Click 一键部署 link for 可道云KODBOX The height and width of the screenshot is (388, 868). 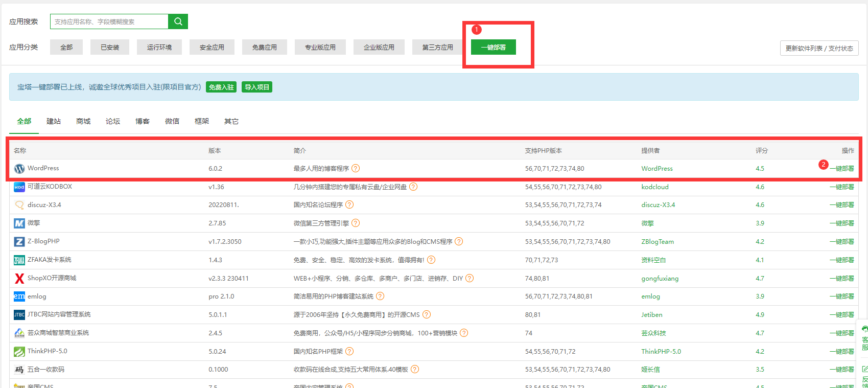tap(841, 187)
